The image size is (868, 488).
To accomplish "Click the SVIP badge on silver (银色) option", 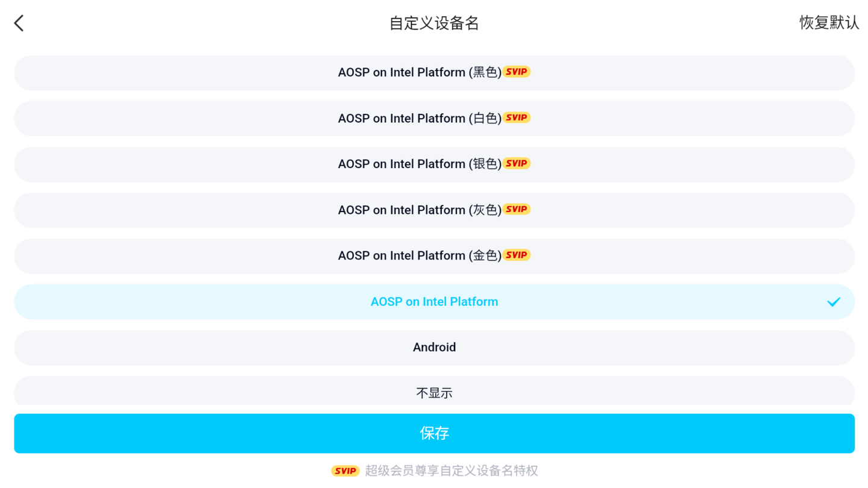I will pyautogui.click(x=517, y=164).
